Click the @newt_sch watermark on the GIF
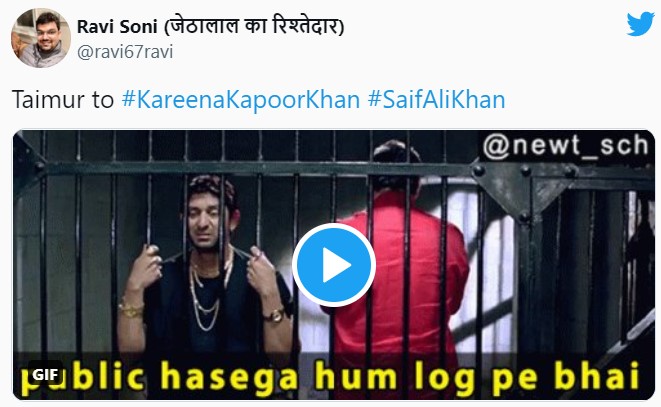Viewport: 661px width, 407px height. pyautogui.click(x=566, y=146)
